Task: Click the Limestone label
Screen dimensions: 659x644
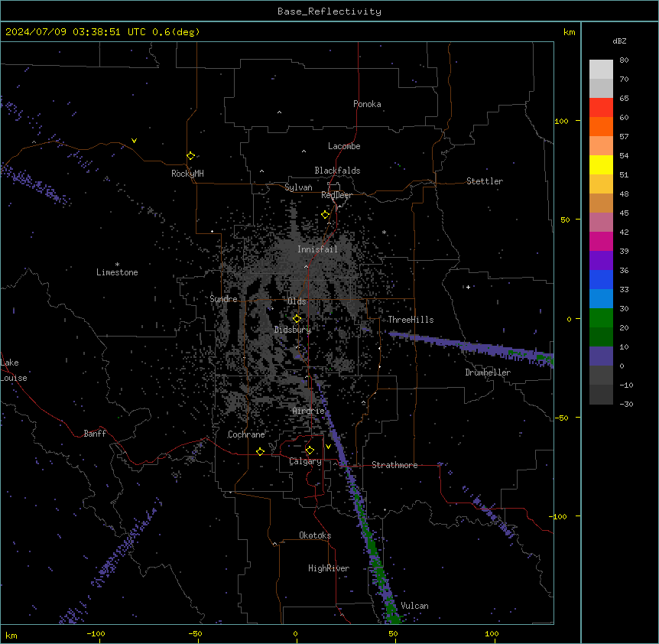Action: point(117,272)
